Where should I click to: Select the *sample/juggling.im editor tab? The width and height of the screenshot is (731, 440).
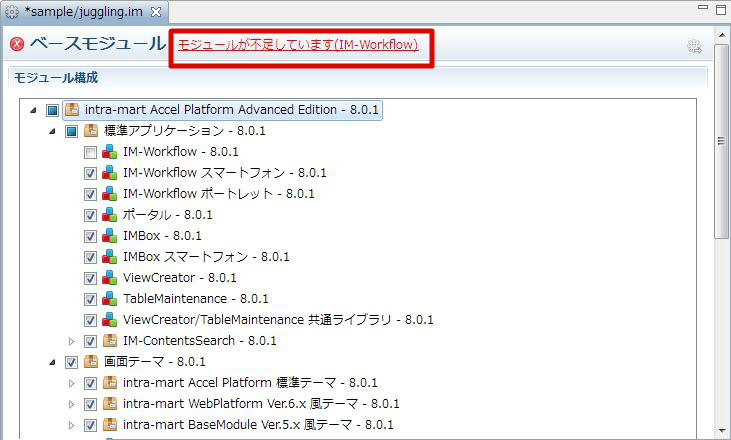click(x=84, y=12)
